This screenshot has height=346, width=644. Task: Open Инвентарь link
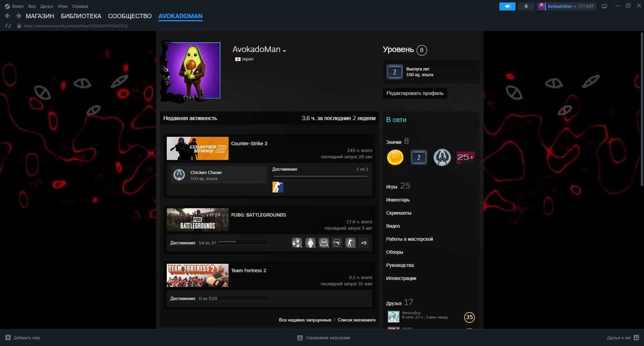[397, 200]
